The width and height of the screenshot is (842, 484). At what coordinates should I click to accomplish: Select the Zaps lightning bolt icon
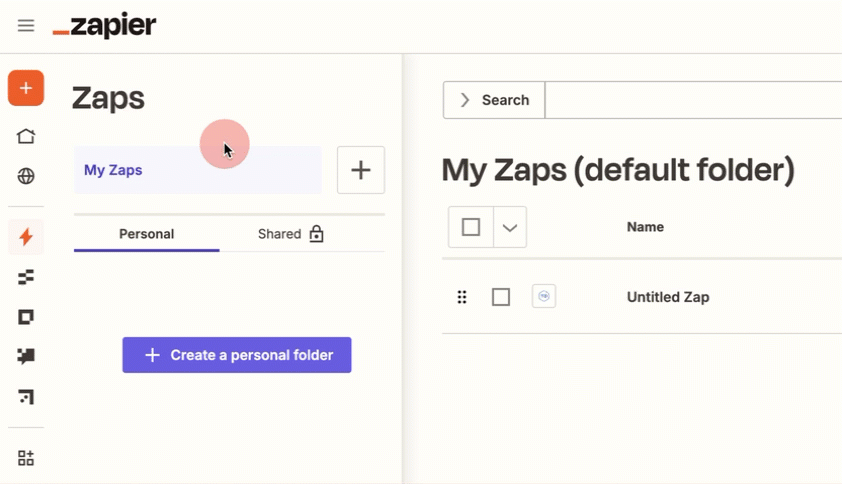pyautogui.click(x=26, y=237)
